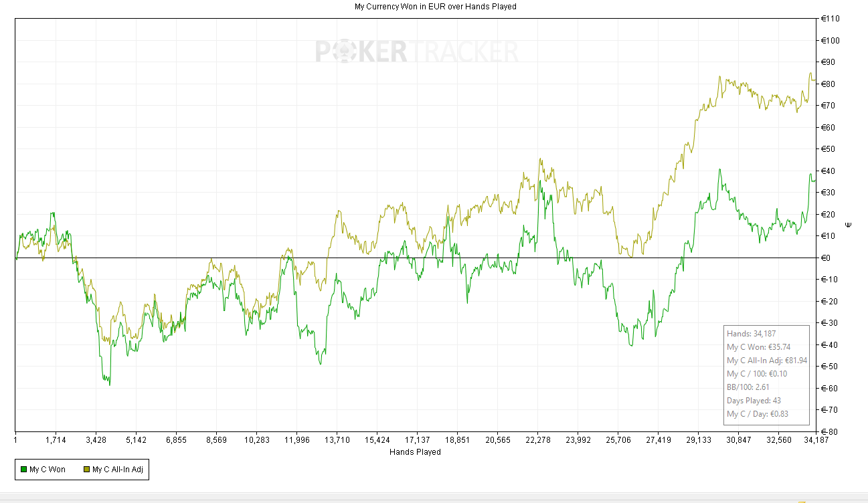Click the olive My C All-In Adj swatch
The width and height of the screenshot is (868, 503).
[x=87, y=470]
